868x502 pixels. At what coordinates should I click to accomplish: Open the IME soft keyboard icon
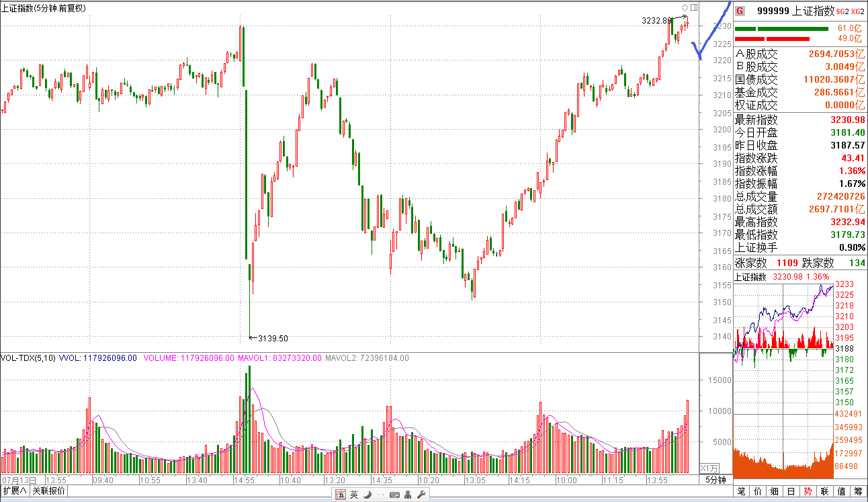tap(394, 495)
